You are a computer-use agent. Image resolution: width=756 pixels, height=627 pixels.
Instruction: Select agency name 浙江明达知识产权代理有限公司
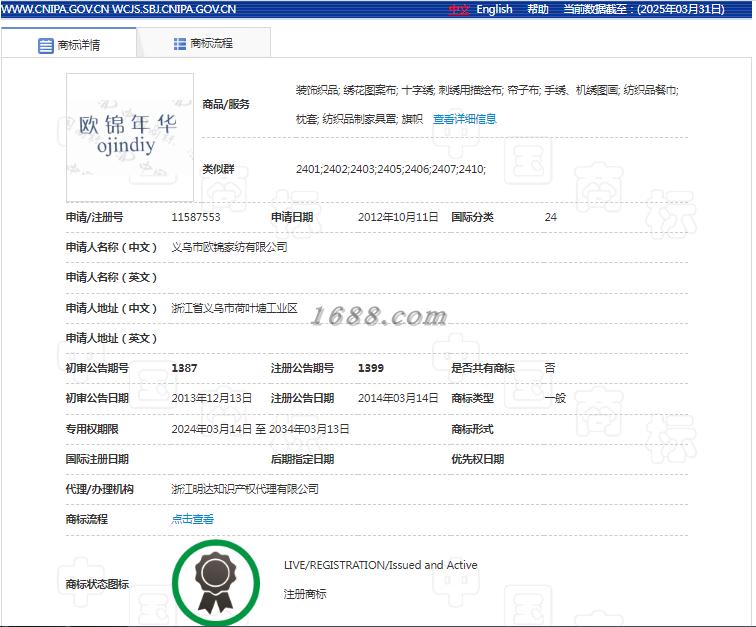coord(245,490)
